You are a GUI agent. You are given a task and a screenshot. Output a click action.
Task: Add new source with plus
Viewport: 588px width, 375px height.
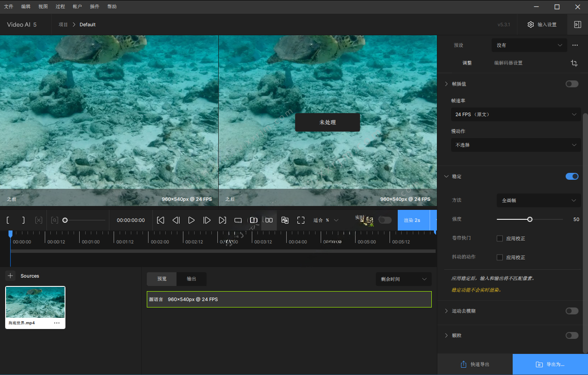point(11,276)
